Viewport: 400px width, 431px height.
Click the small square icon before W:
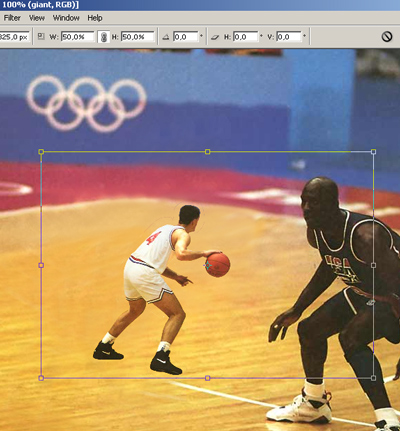pos(41,36)
